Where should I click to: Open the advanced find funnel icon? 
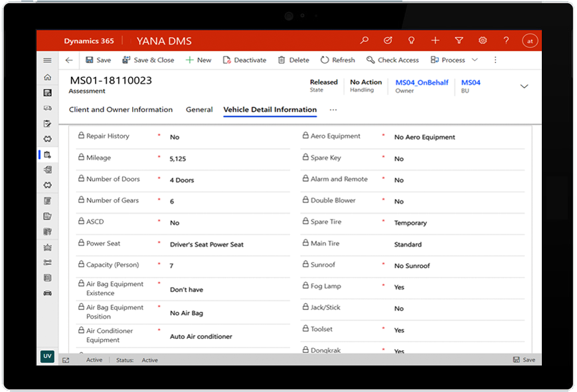[459, 40]
